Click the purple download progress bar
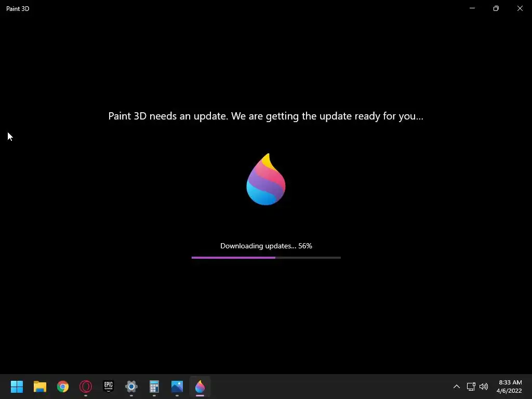The width and height of the screenshot is (532, 399). point(266,258)
